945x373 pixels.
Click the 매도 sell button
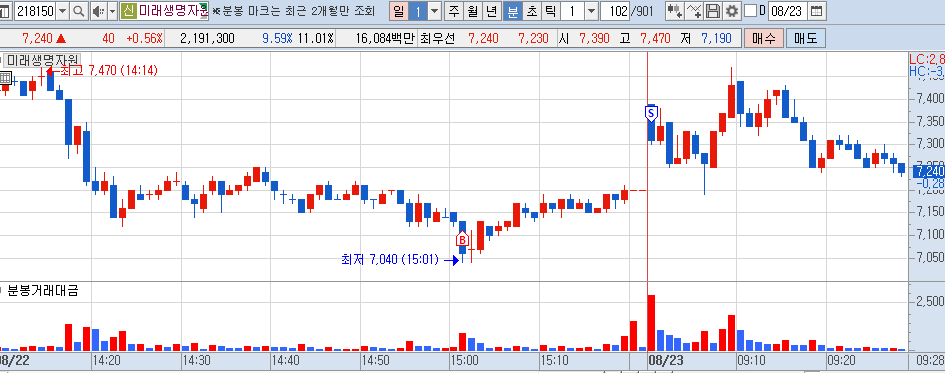point(806,39)
